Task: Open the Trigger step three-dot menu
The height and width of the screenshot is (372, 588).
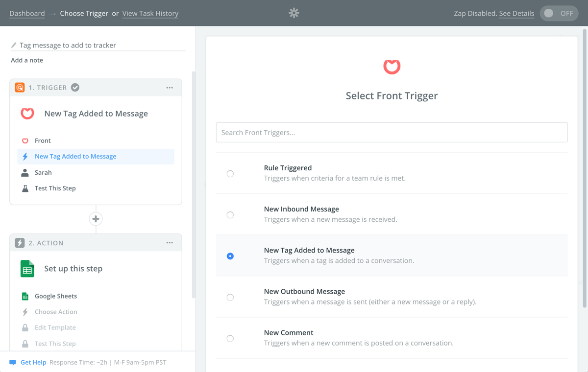Action: tap(170, 88)
